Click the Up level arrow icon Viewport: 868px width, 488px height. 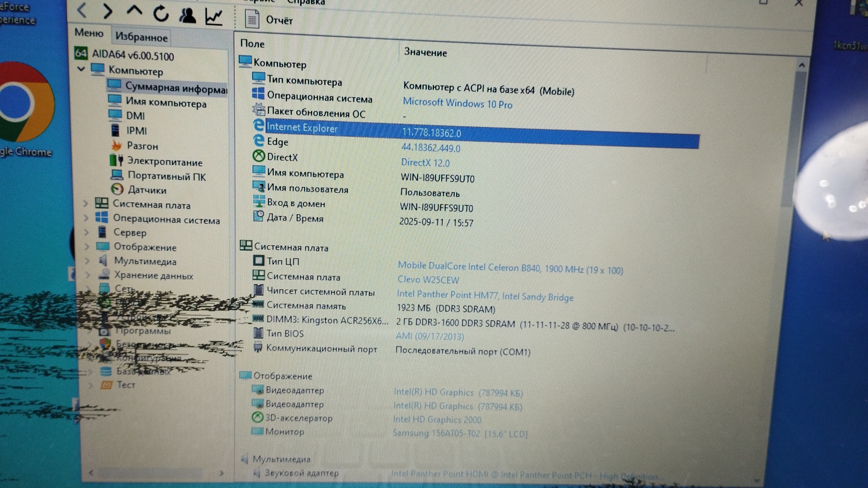click(134, 11)
